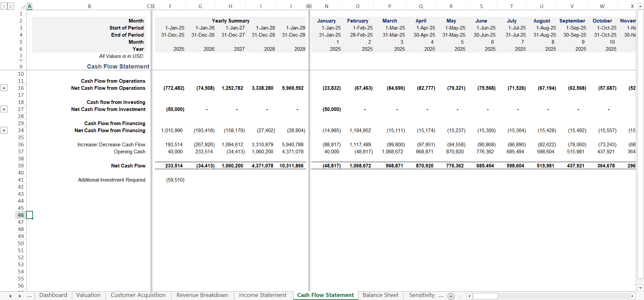Expand grouped rows for Net Cash Flow from Financing
This screenshot has width=644, height=300.
click(4, 130)
